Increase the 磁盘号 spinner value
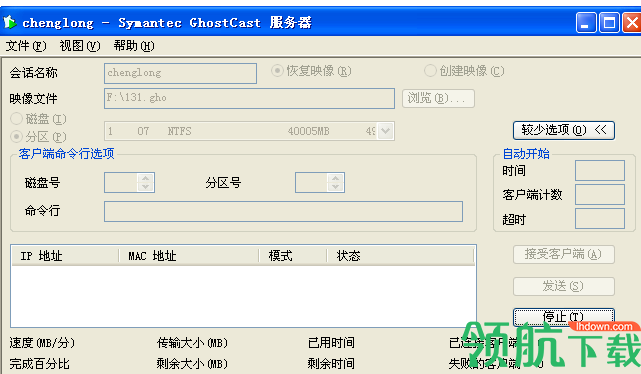Screen dimensions: 641x374 tap(146, 178)
